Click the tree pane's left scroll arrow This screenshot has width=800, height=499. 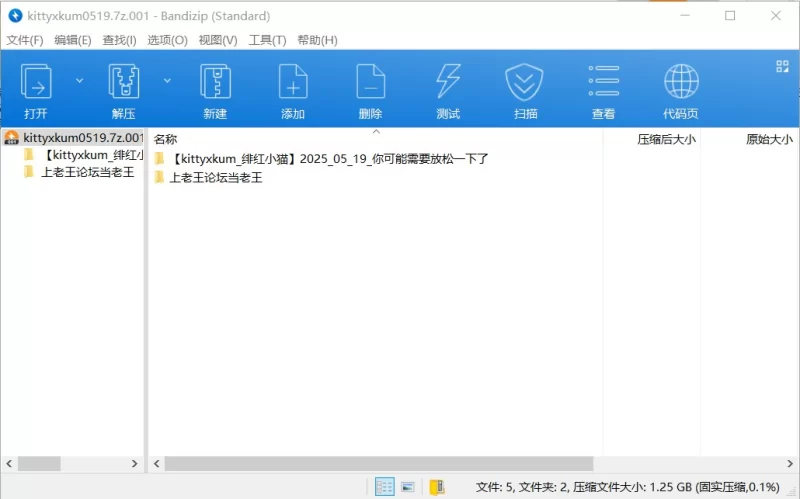[9, 463]
